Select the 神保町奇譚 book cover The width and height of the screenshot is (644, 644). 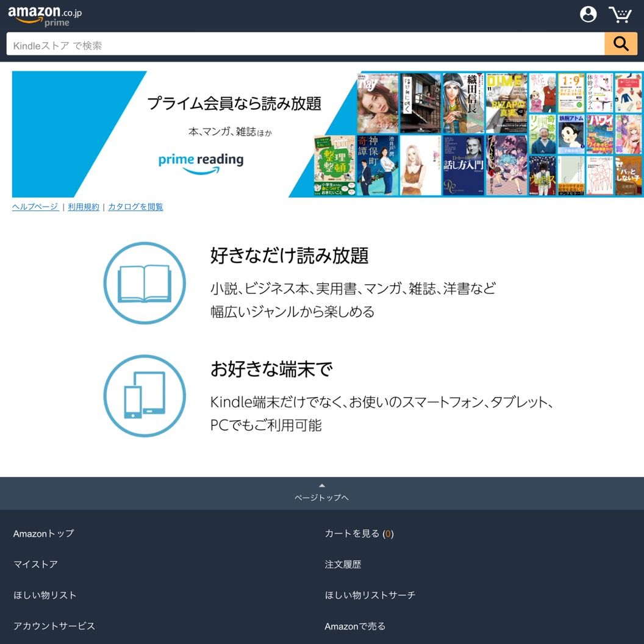coord(377,165)
